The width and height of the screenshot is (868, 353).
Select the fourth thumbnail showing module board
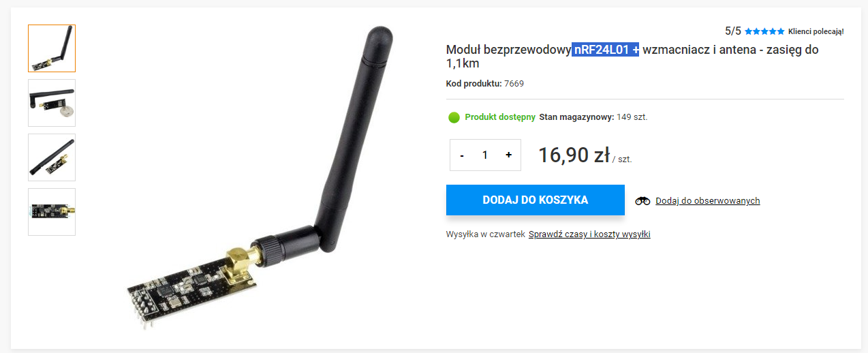[52, 212]
